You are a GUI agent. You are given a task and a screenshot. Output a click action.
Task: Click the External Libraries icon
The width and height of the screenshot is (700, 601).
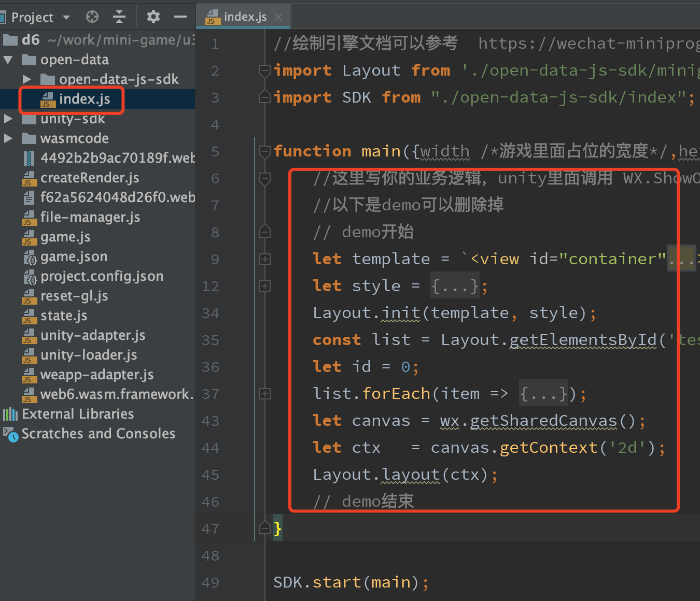click(x=10, y=414)
